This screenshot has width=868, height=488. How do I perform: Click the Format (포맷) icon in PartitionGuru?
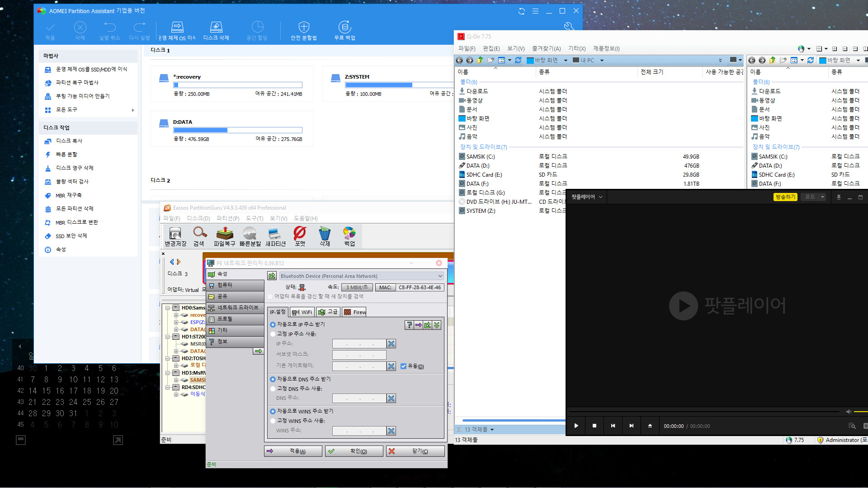(x=300, y=233)
